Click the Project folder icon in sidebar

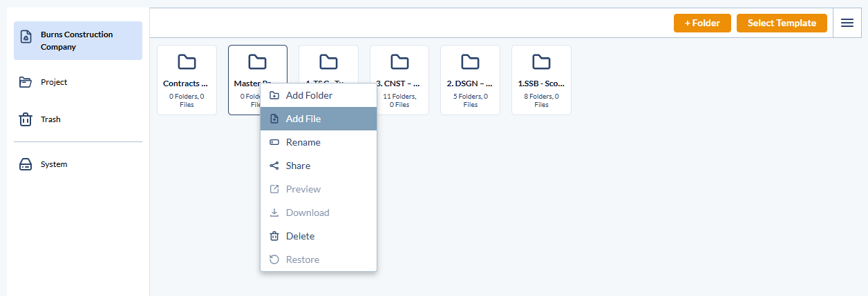pos(26,82)
